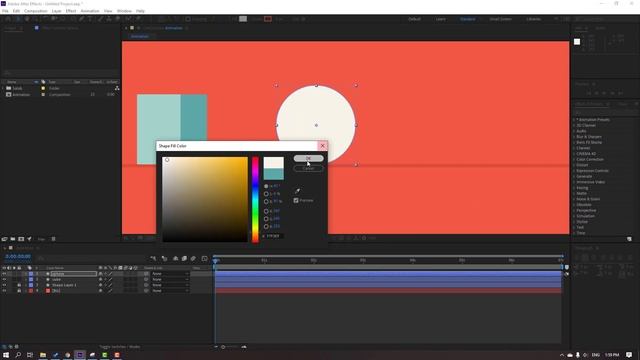The width and height of the screenshot is (640, 360).
Task: Select the R (red) radio button
Action: 266,211
